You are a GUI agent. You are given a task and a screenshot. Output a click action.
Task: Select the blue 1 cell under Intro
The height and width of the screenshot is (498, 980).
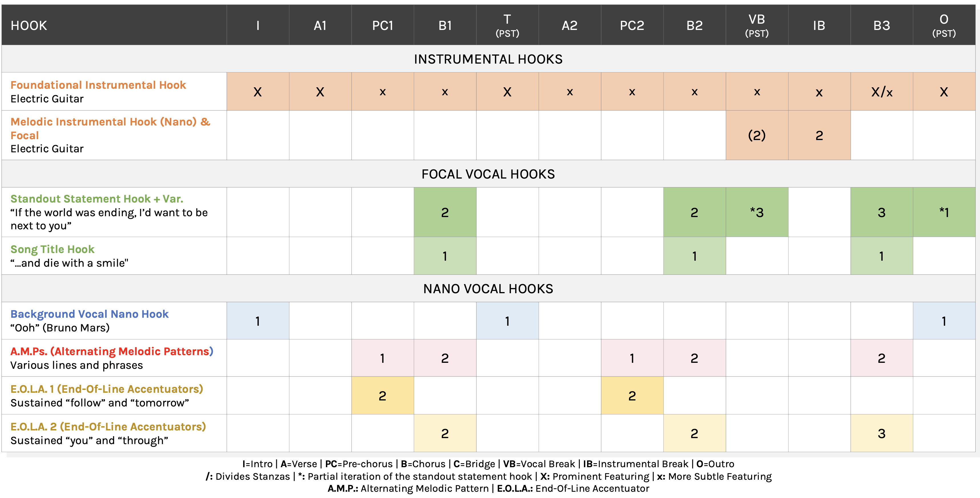tap(257, 321)
